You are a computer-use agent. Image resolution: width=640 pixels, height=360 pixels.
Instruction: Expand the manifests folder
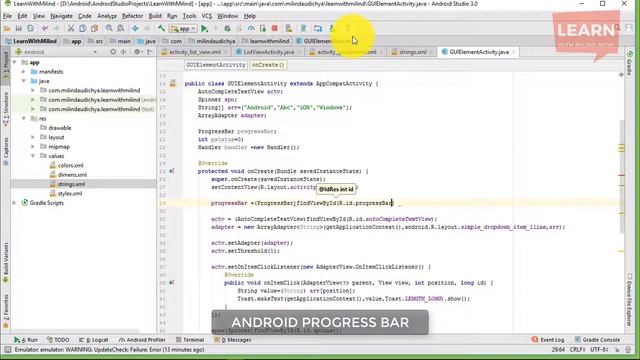pos(24,71)
